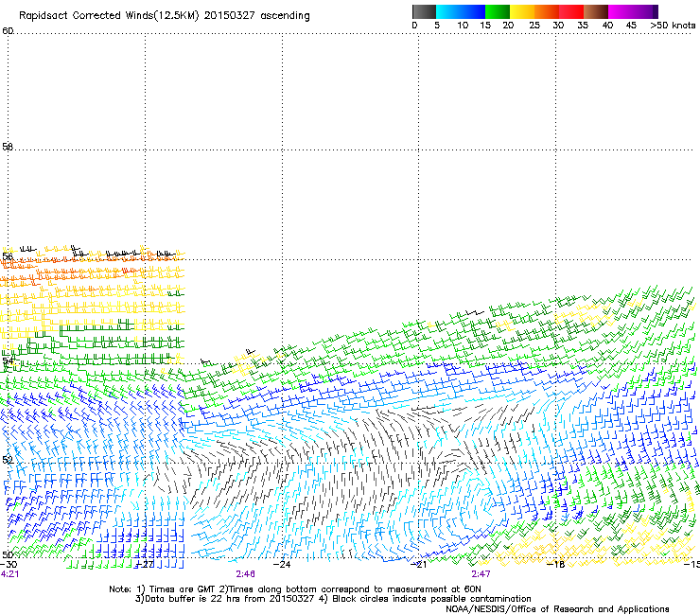Click the Rapidscat Corrected Winds title text

pos(165,16)
